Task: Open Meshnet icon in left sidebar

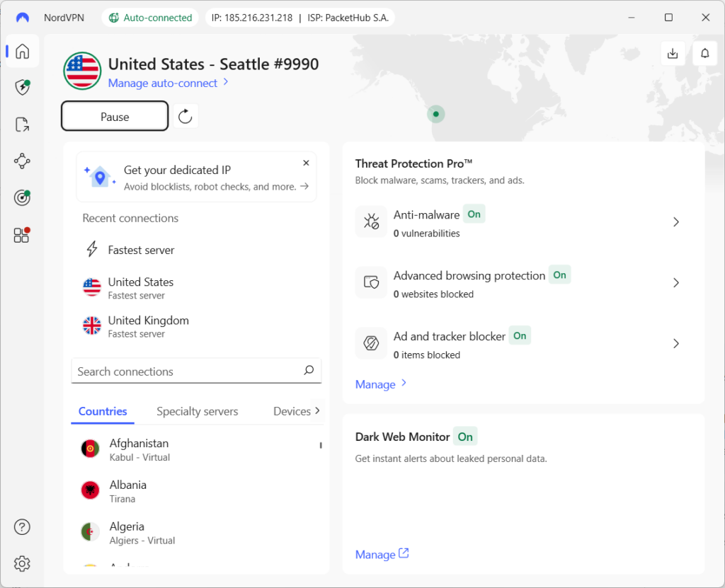Action: click(22, 161)
